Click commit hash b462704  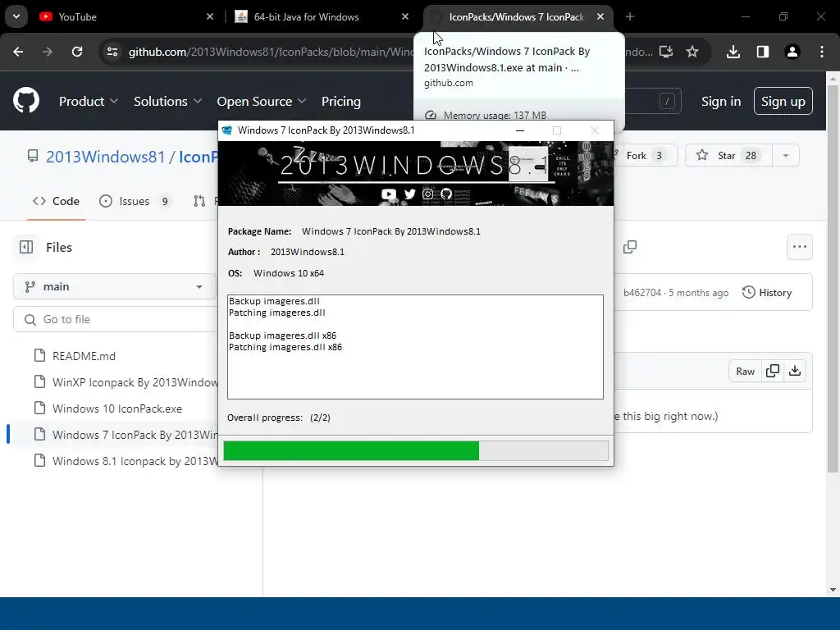[x=642, y=293]
